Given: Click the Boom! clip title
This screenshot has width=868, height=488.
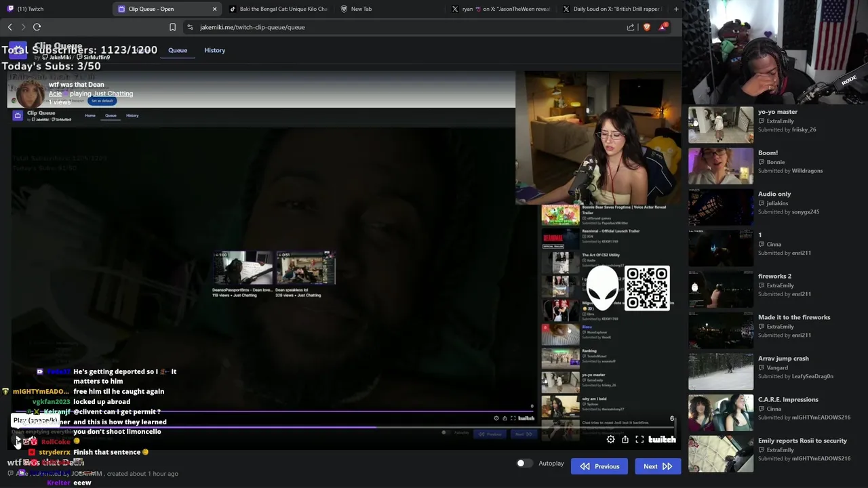Looking at the screenshot, I should click(x=768, y=153).
